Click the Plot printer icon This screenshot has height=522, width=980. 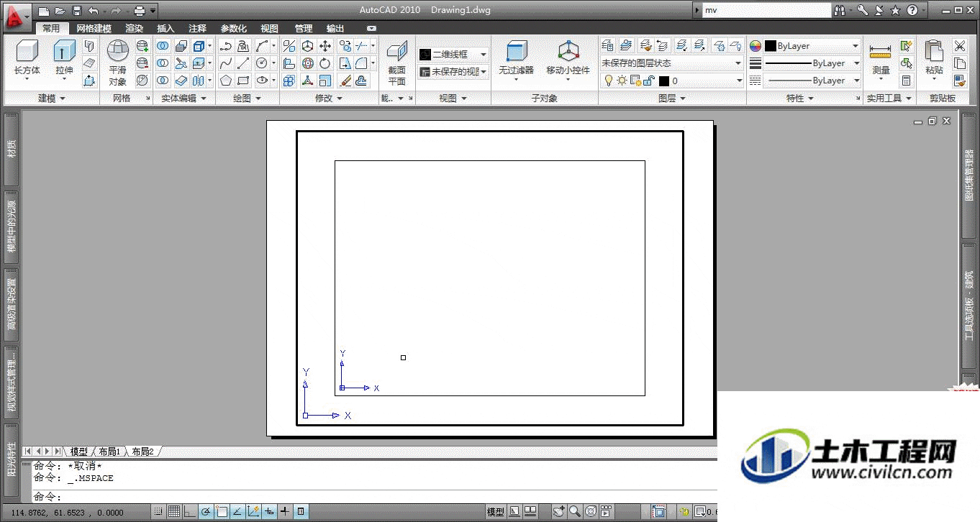point(140,11)
